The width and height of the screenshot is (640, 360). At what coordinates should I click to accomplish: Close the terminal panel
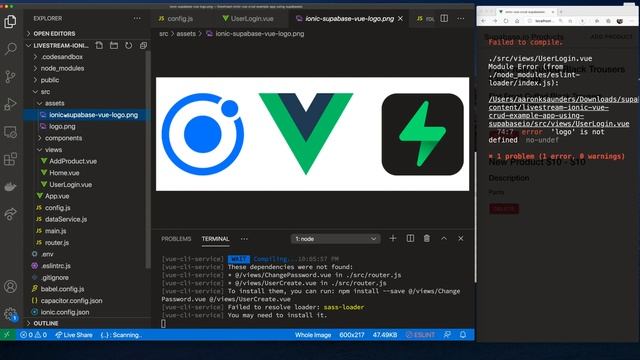pyautogui.click(x=460, y=238)
